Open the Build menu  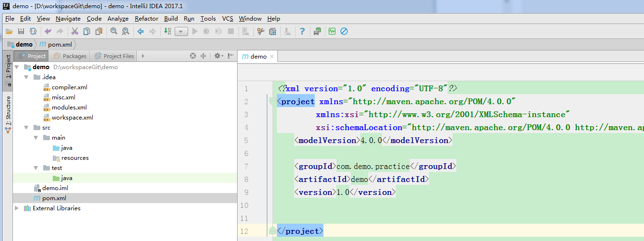(x=171, y=19)
